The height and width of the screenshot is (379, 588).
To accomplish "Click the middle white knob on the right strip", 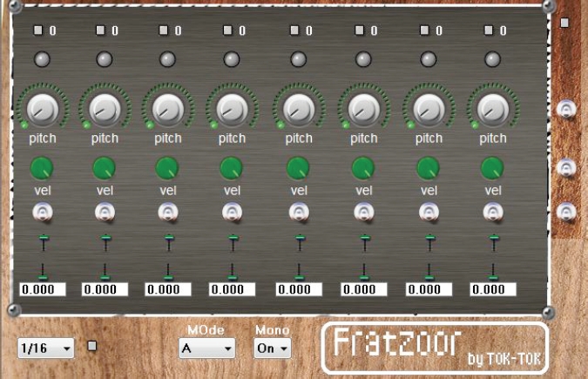I will coord(566,167).
